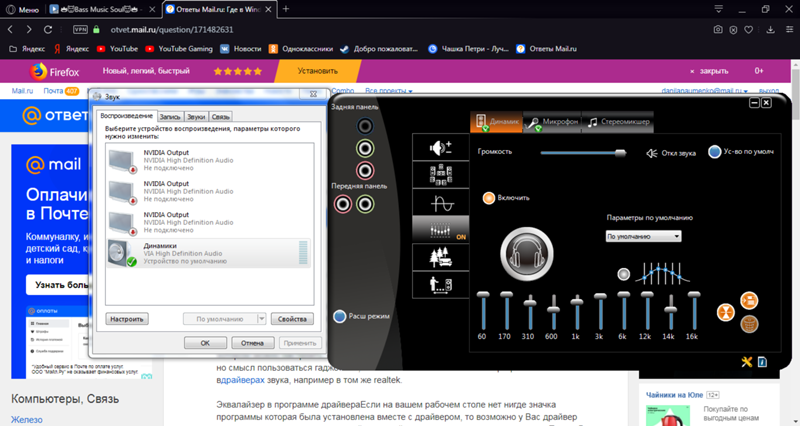800x426 pixels.
Task: Click Отмена in the Sound dialog
Action: point(253,343)
